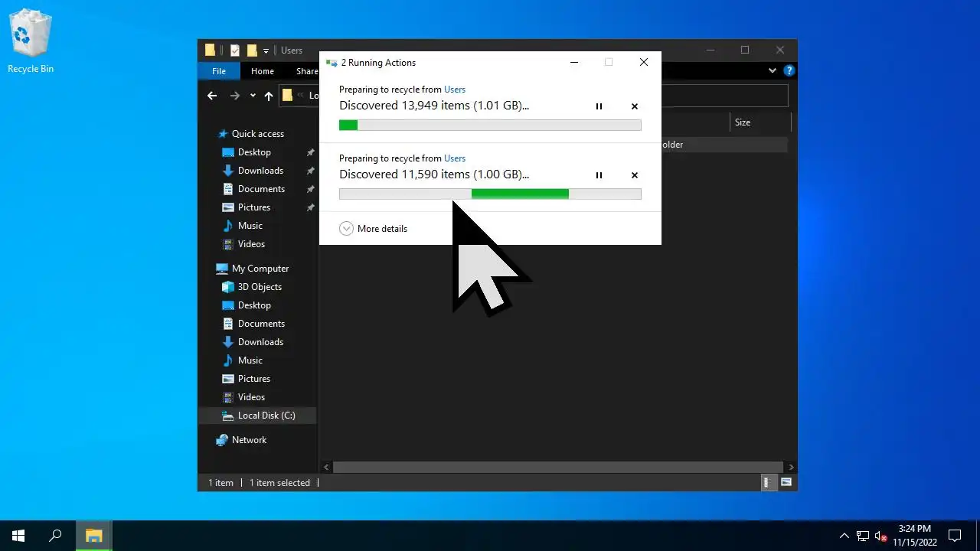This screenshot has height=551, width=980.
Task: Open the Windows Start menu
Action: point(18,536)
